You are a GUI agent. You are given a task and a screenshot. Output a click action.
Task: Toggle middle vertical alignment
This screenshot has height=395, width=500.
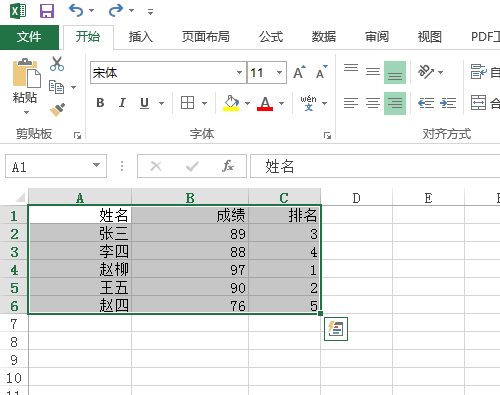[373, 72]
